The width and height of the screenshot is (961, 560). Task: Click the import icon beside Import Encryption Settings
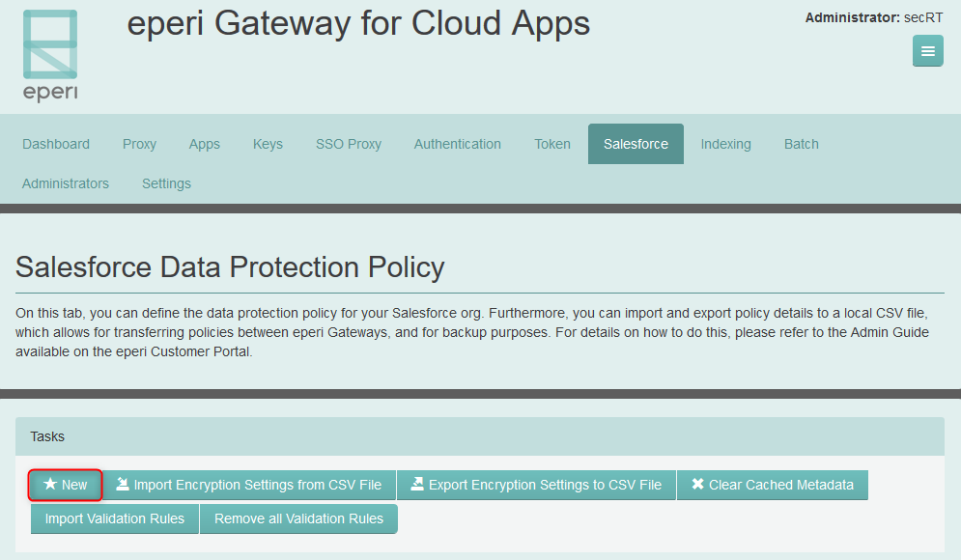(x=123, y=484)
